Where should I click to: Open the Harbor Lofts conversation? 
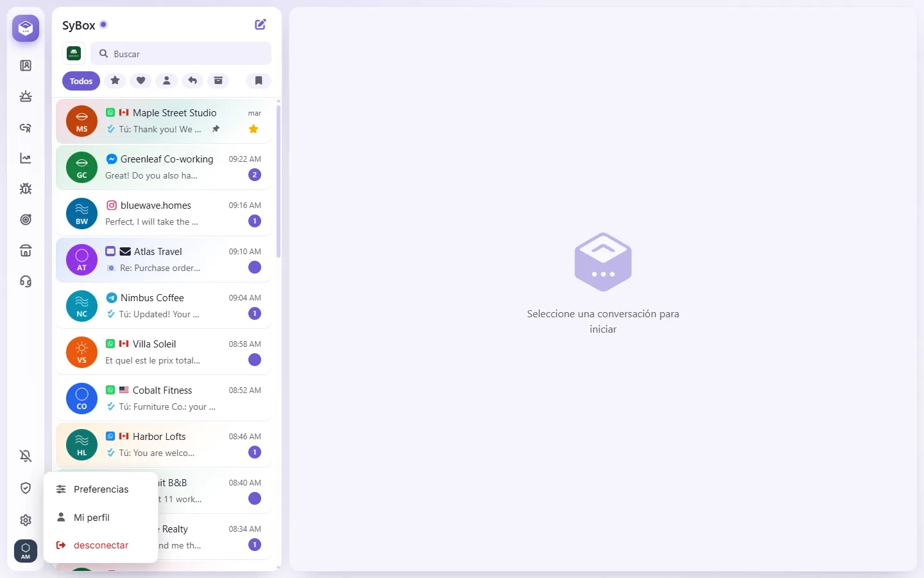(164, 444)
